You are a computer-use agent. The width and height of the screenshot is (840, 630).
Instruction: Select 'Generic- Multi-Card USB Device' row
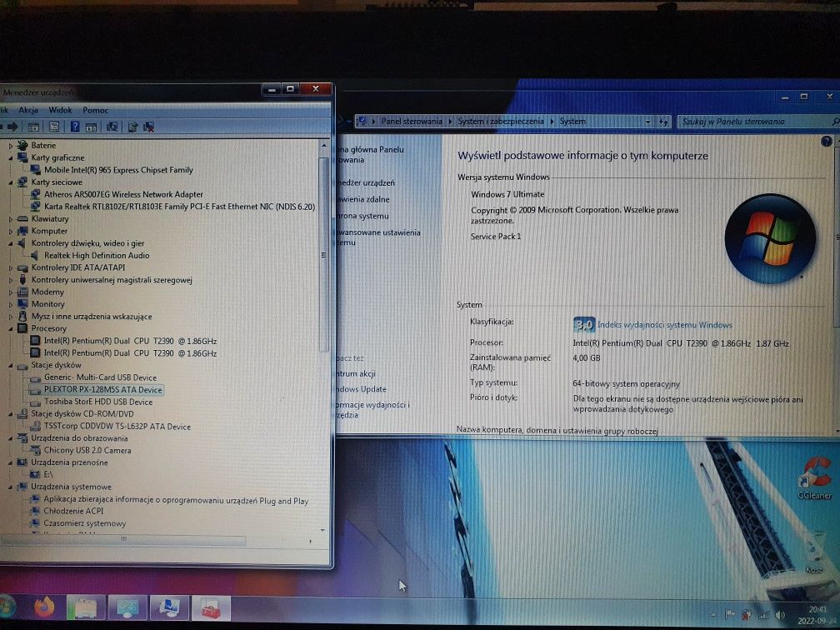[100, 377]
